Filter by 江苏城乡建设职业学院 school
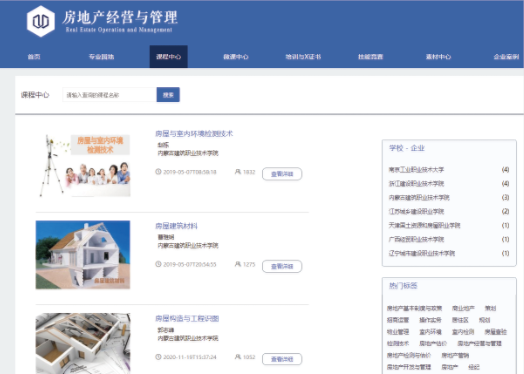 (x=416, y=212)
